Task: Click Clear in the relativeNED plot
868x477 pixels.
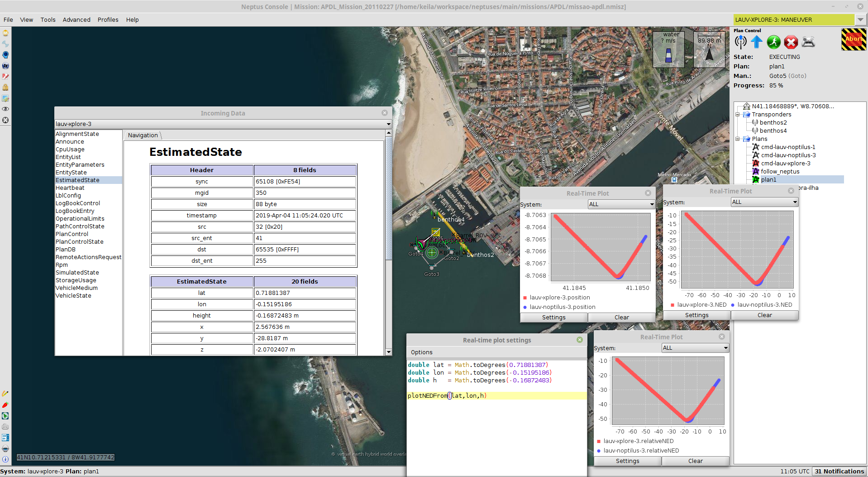Action: point(695,461)
